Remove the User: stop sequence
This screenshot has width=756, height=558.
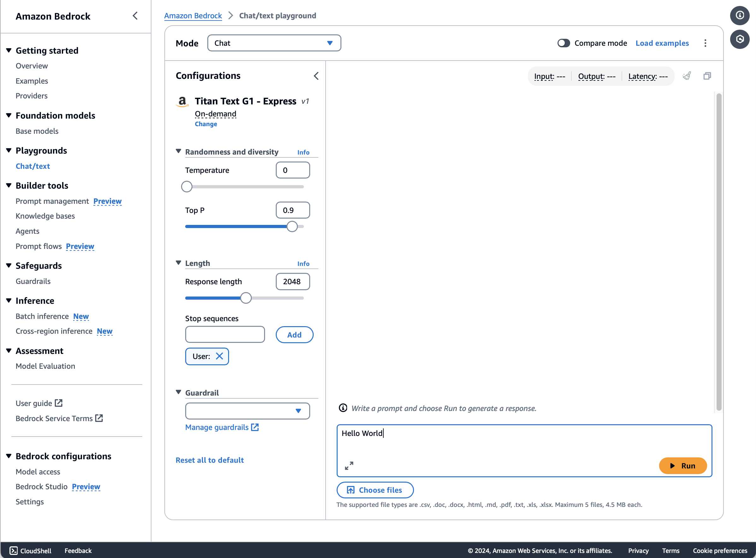(x=220, y=356)
